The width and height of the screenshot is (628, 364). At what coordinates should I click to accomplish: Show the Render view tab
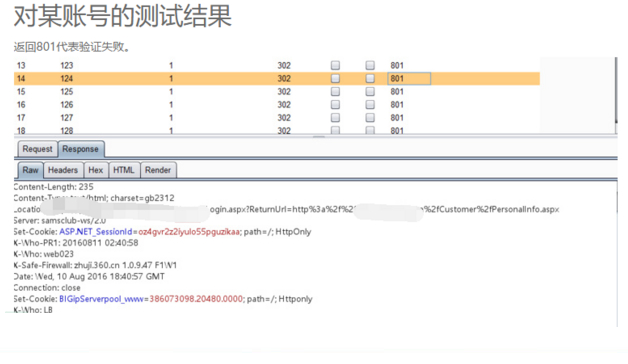pos(158,170)
